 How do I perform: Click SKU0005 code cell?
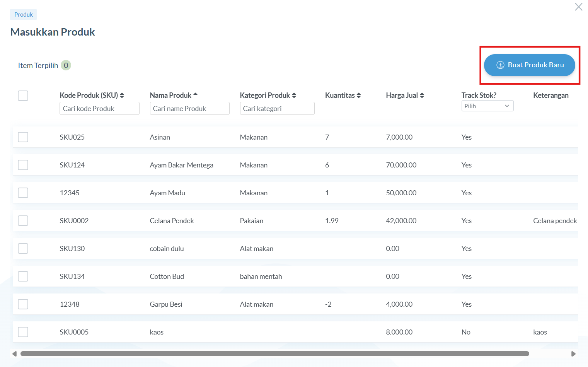(74, 332)
